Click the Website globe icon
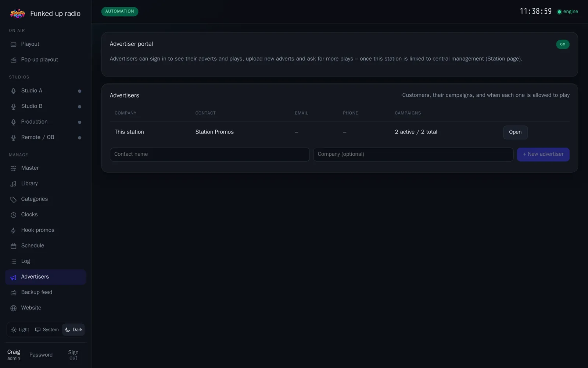588x368 pixels. (x=14, y=308)
